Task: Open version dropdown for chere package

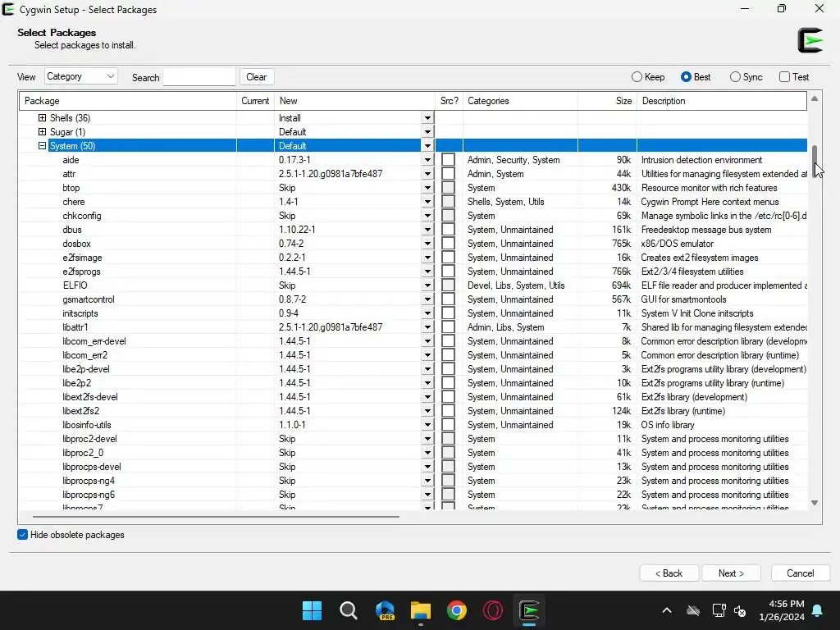Action: coord(427,202)
